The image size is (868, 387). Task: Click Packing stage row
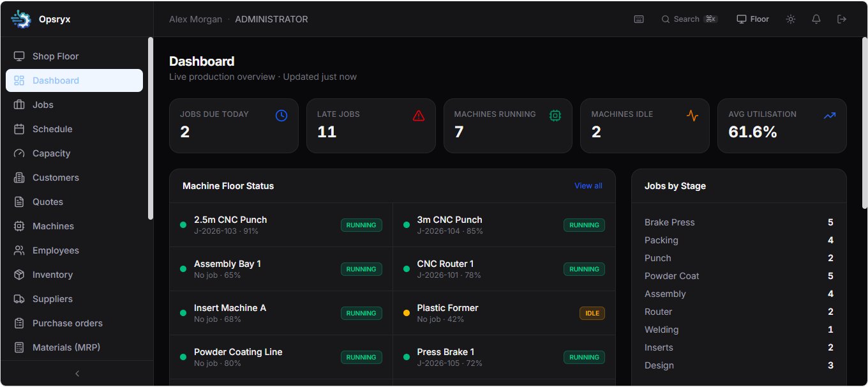coord(739,240)
